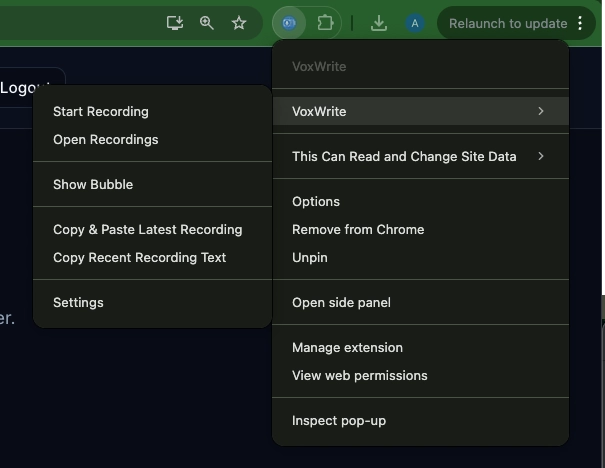The height and width of the screenshot is (468, 605).
Task: Select Open Recordings menu entry
Action: click(x=152, y=140)
